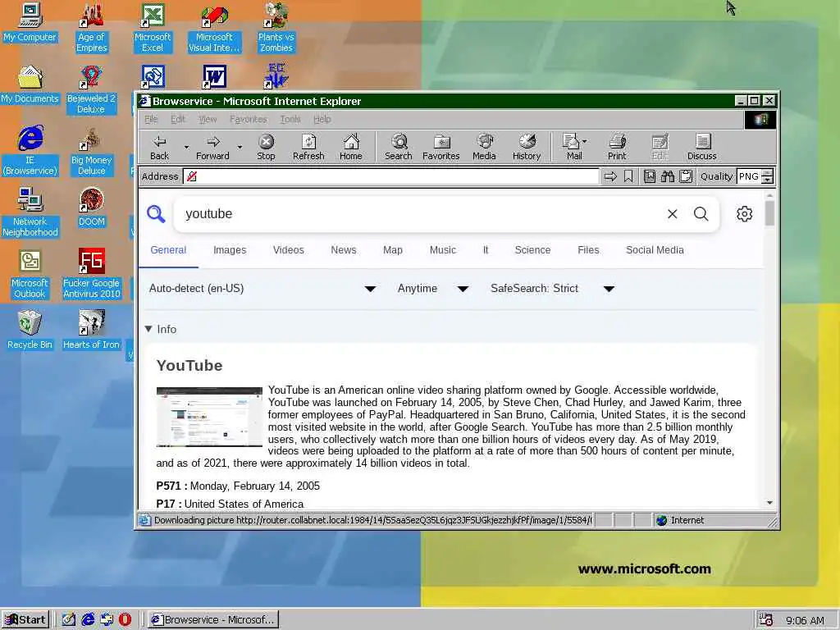Collapse the Info section triangle
This screenshot has width=840, height=630.
[149, 329]
